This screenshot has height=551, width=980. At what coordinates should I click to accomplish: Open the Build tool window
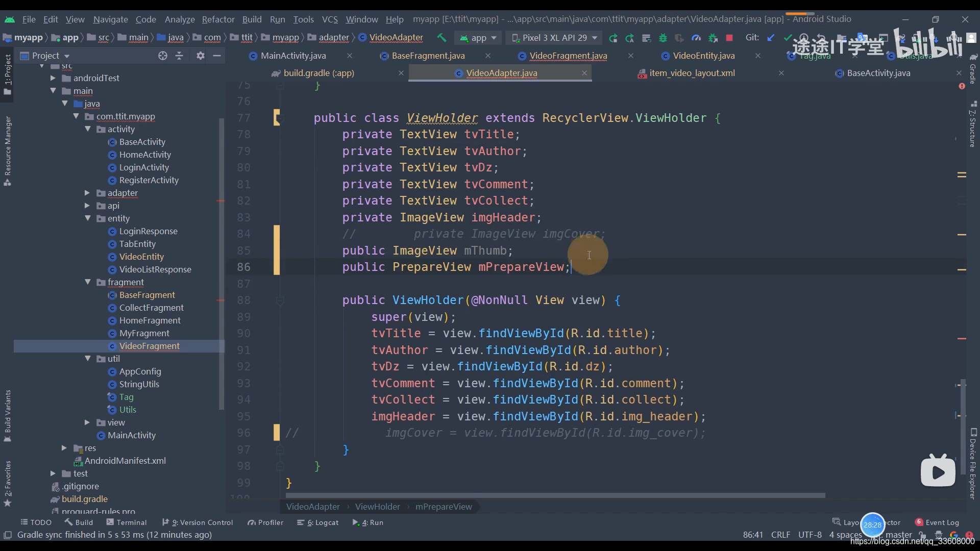pos(79,522)
